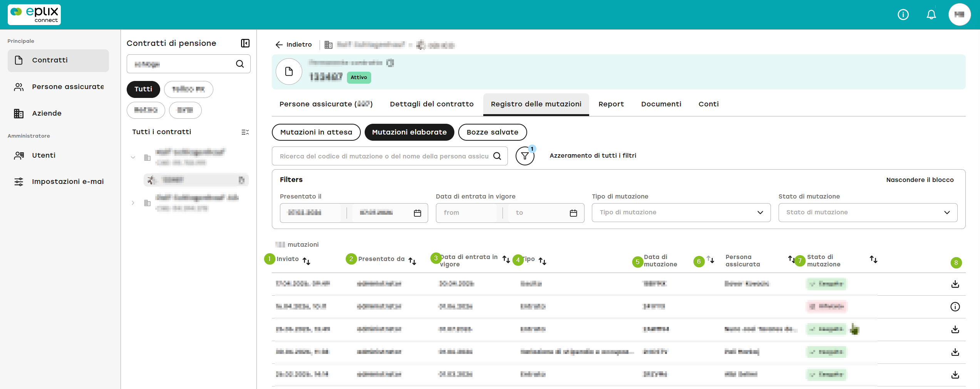Sort by Inviato column

[307, 261]
